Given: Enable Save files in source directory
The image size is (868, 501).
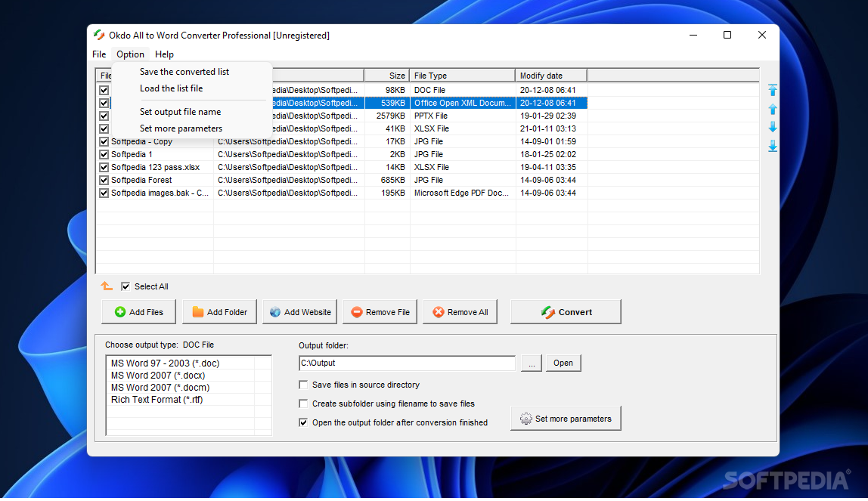Looking at the screenshot, I should click(x=303, y=385).
